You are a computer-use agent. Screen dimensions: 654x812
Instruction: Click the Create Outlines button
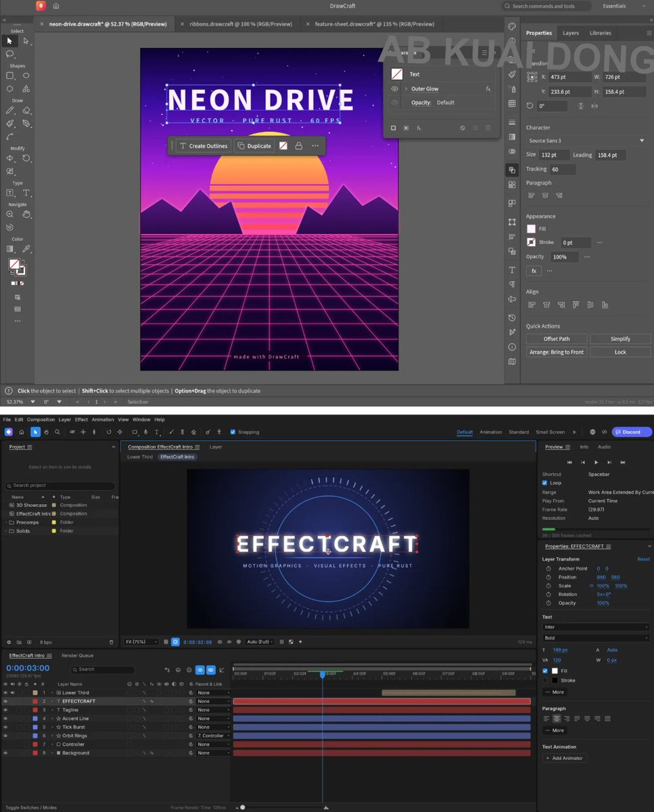click(204, 146)
